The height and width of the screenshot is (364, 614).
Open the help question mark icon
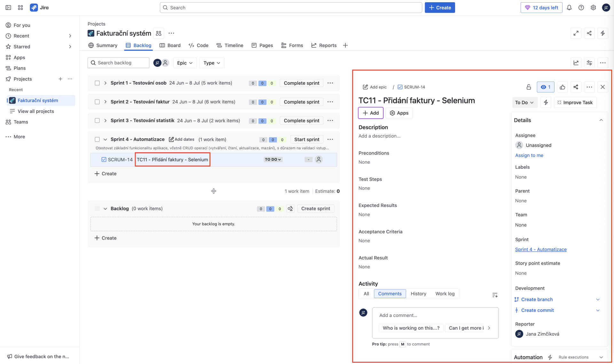point(581,8)
